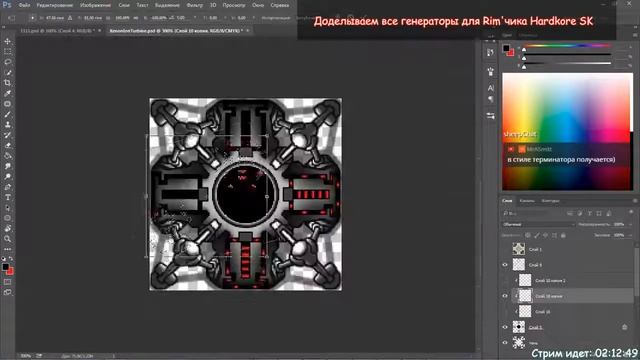Select the Smudge tool

click(7, 166)
